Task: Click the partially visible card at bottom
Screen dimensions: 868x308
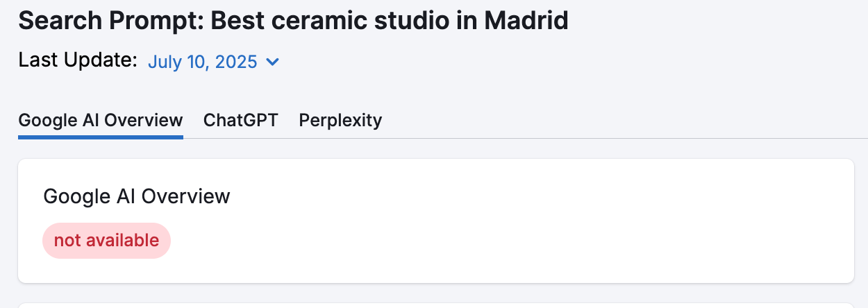Action: pos(435,305)
